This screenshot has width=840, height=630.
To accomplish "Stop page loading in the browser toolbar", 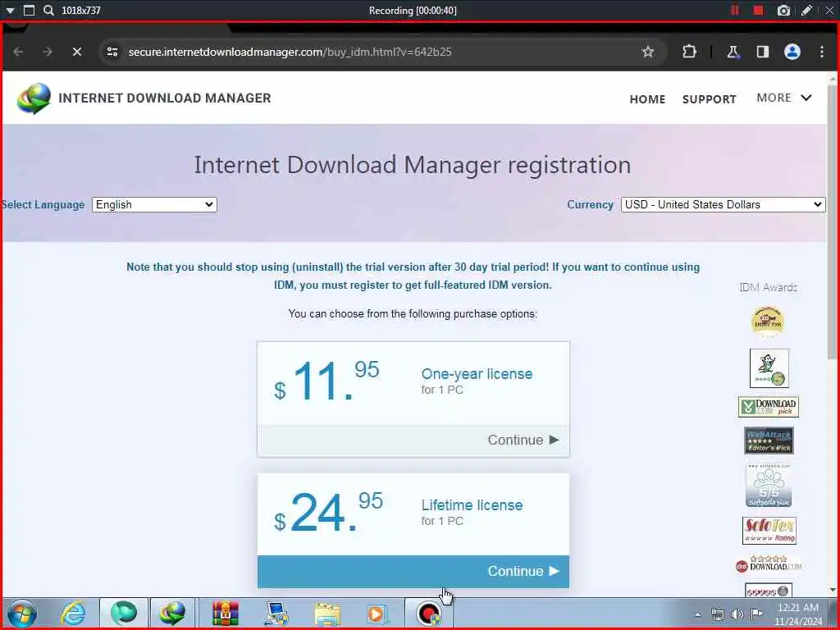I will (77, 52).
